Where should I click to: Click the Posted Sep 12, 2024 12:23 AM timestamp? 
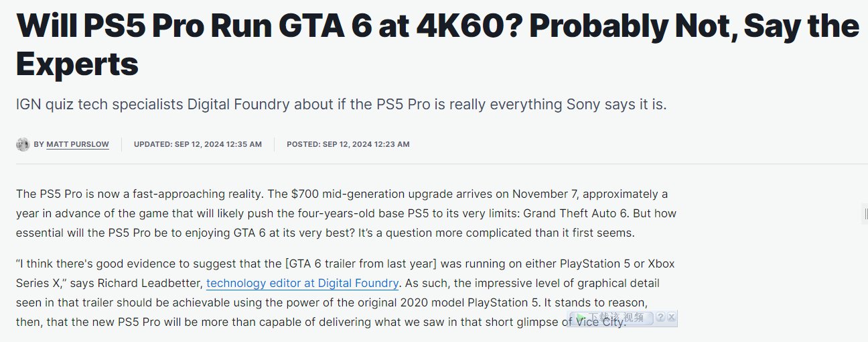(348, 144)
